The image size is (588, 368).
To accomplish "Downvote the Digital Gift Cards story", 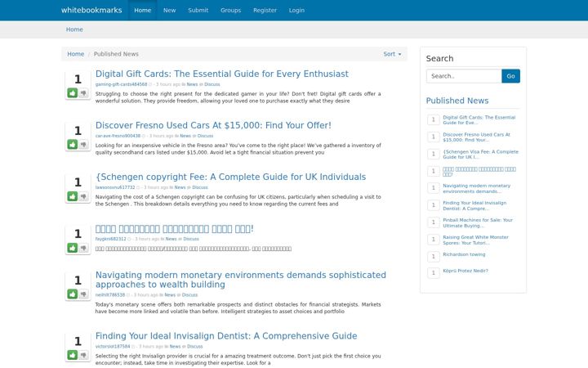I will tap(83, 92).
